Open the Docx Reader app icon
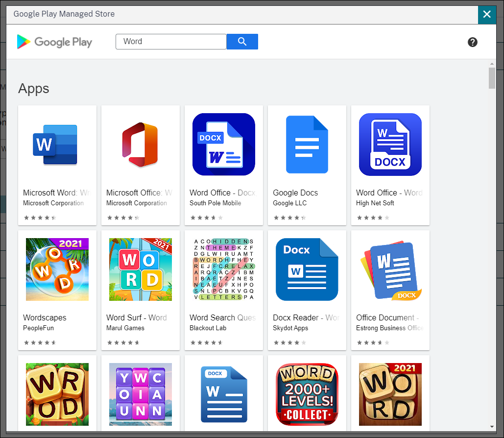 click(x=307, y=269)
